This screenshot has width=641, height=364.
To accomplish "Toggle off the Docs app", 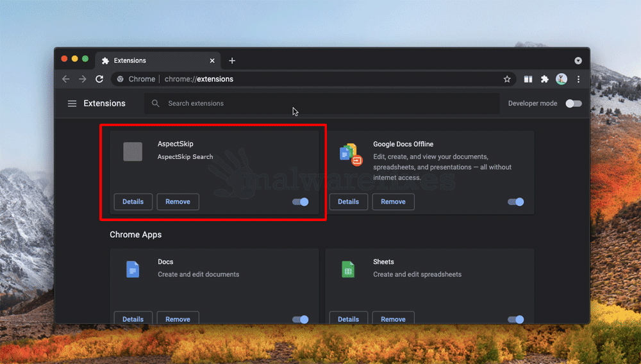I will point(301,320).
